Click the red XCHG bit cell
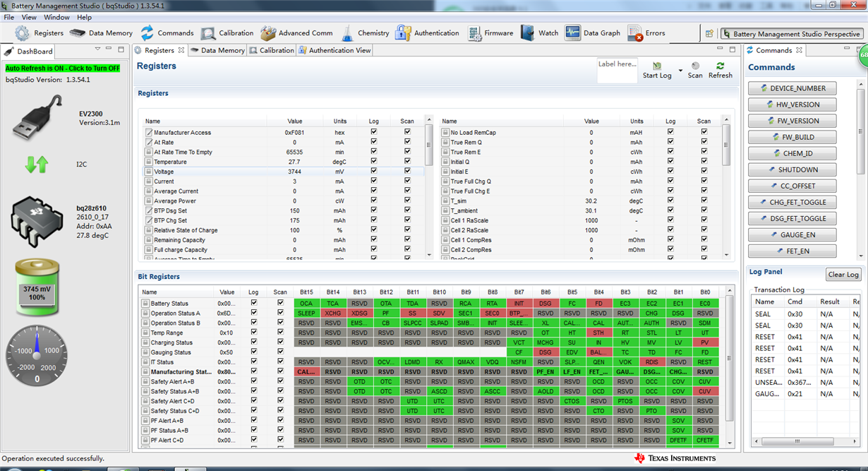Screen dimensions: 868x471 pyautogui.click(x=333, y=313)
